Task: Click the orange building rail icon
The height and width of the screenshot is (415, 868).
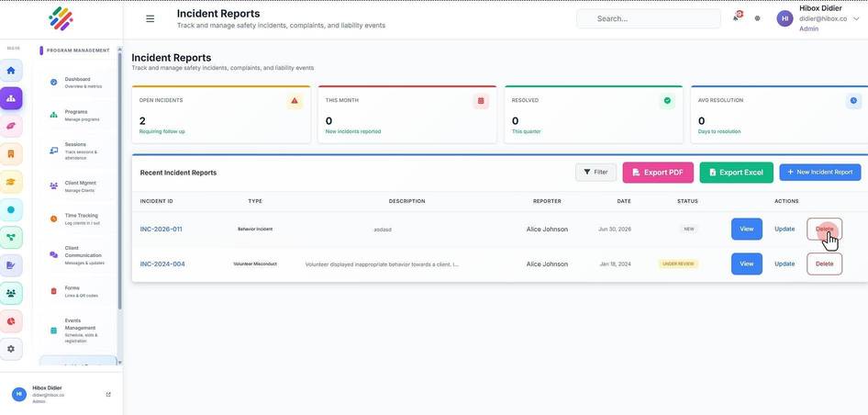Action: (11, 154)
